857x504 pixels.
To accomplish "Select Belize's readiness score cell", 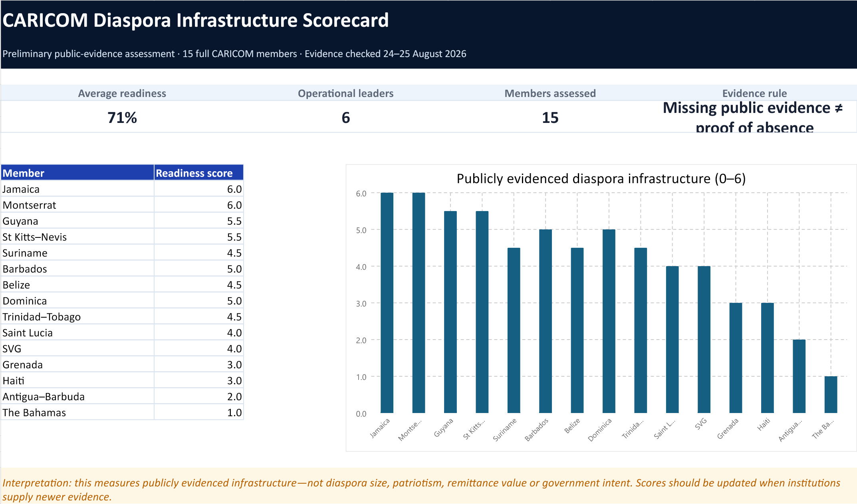I will [199, 285].
